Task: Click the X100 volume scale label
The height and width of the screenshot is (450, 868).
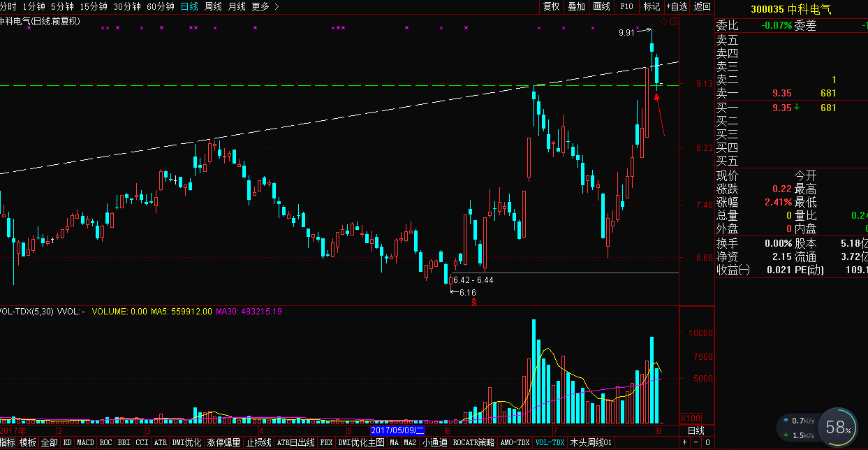Action: 690,418
